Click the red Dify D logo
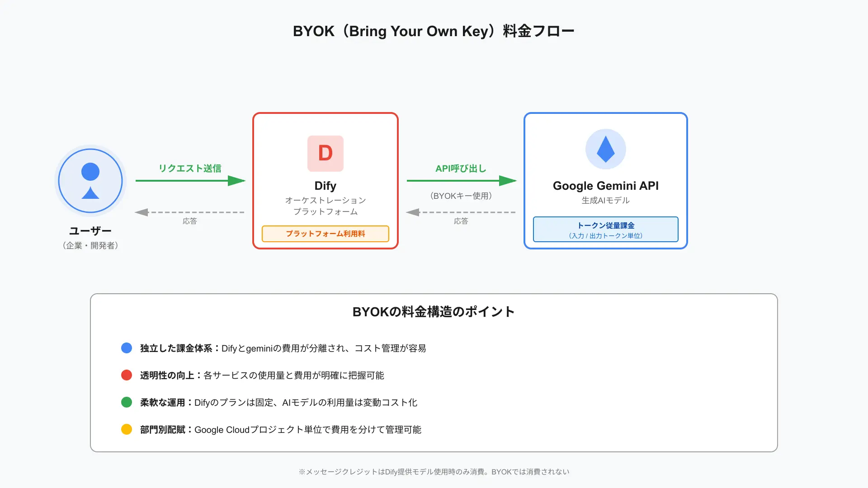Viewport: 868px width, 488px height. pos(325,154)
